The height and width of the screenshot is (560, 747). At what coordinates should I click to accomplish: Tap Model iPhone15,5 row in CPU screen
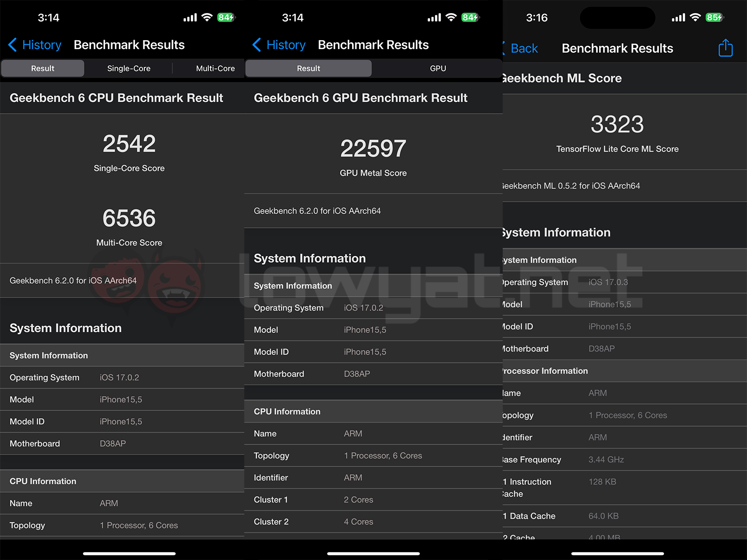coord(122,399)
